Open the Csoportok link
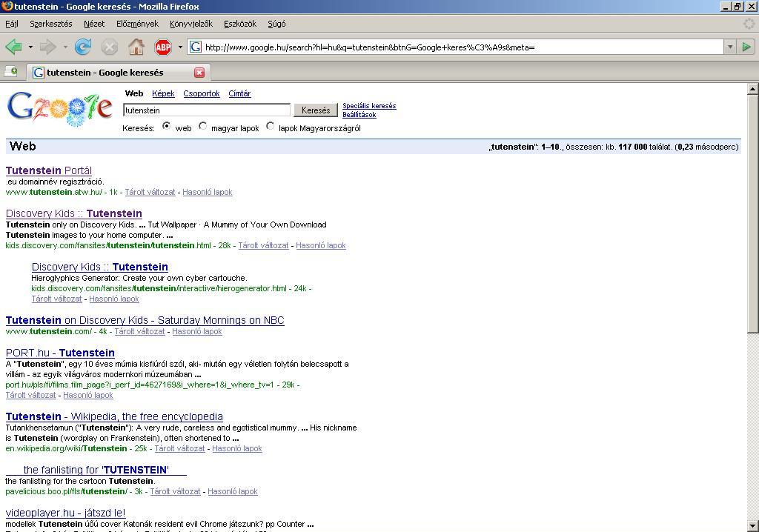This screenshot has width=759, height=532. [x=202, y=93]
